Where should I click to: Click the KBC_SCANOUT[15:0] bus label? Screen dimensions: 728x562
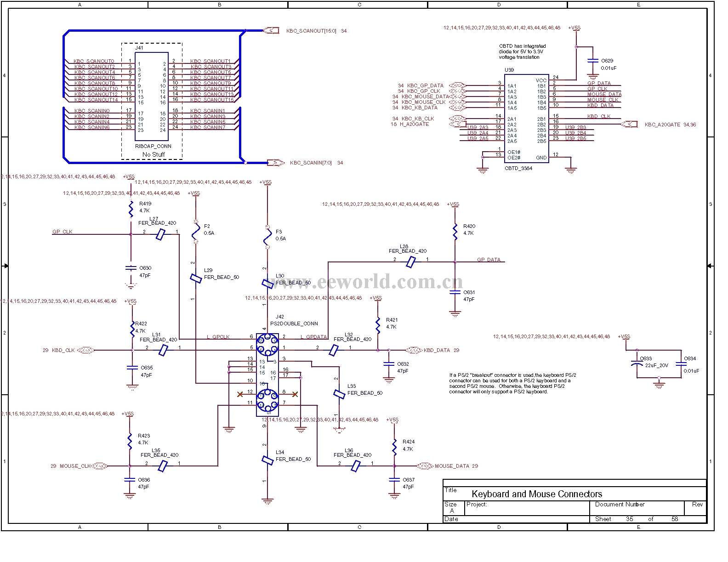click(x=311, y=31)
